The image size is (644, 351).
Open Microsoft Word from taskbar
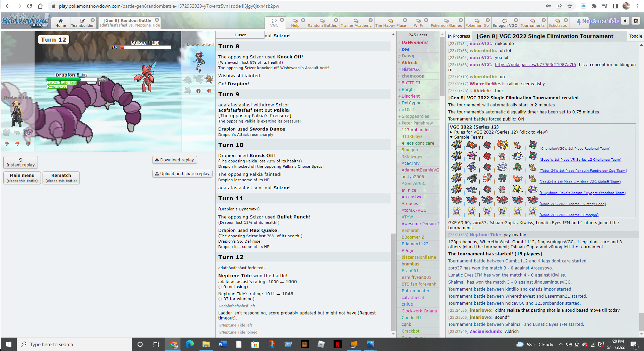click(223, 344)
